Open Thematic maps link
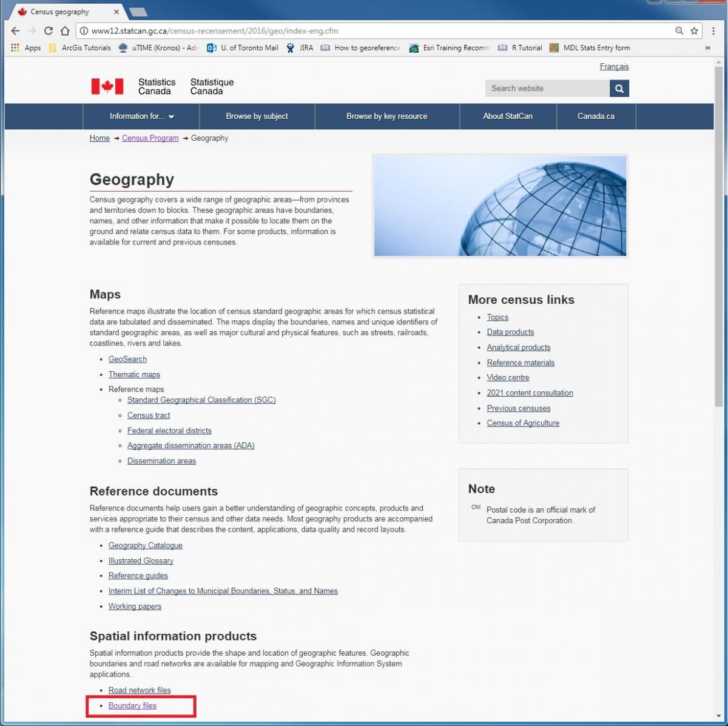Image resolution: width=728 pixels, height=726 pixels. click(x=134, y=375)
